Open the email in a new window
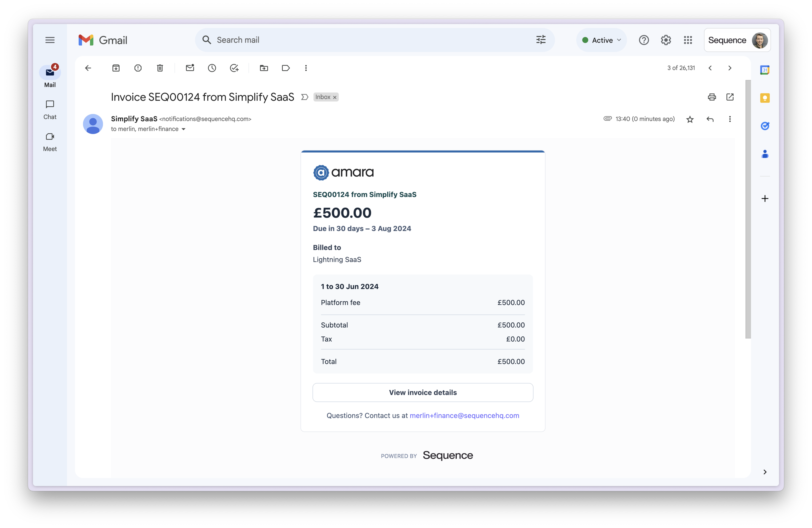812x528 pixels. pyautogui.click(x=730, y=97)
